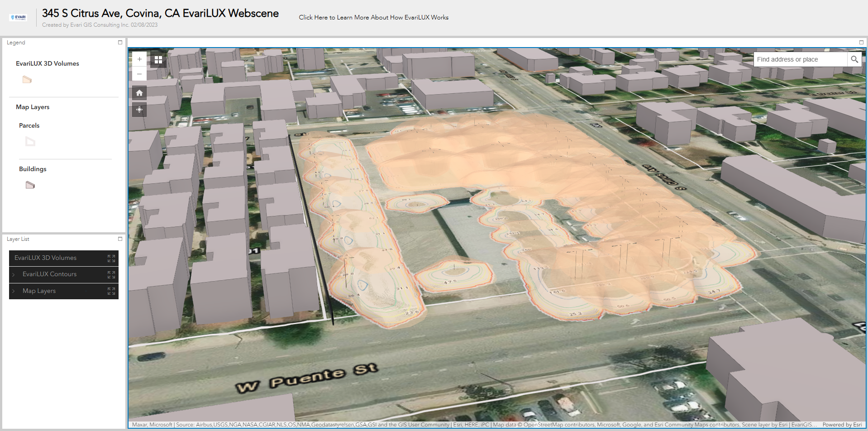Expand the EvariLUX Contours layer group
The width and height of the screenshot is (868, 431).
pos(14,275)
